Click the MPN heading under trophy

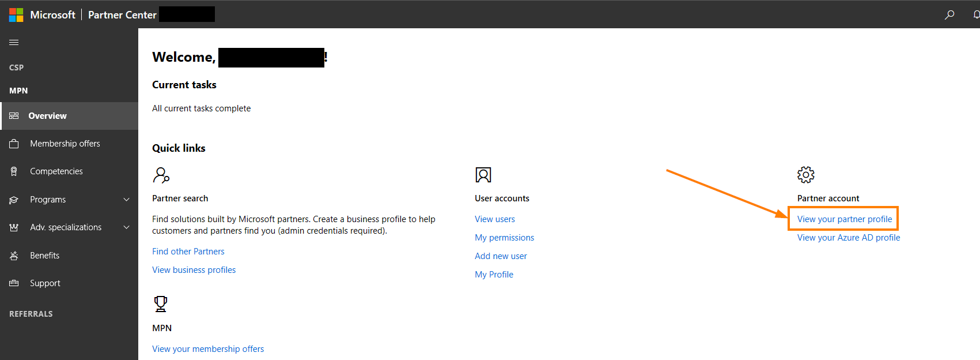(162, 328)
